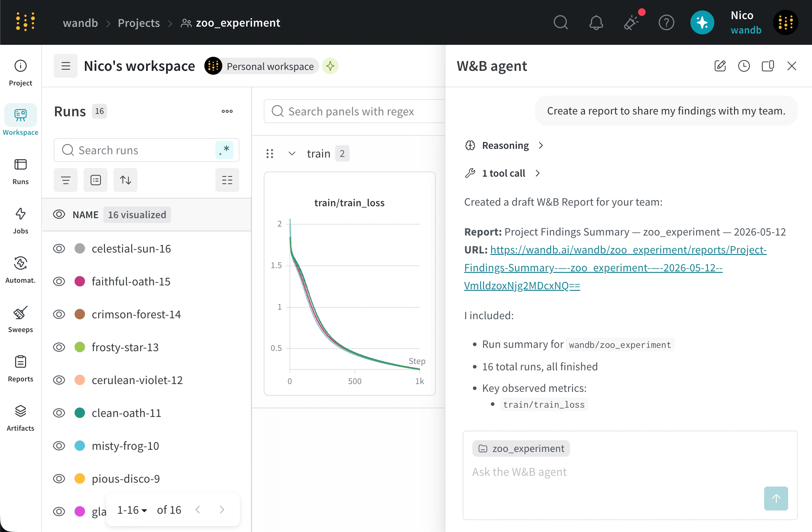The width and height of the screenshot is (812, 532).
Task: Collapse the train panel section
Action: tap(292, 154)
